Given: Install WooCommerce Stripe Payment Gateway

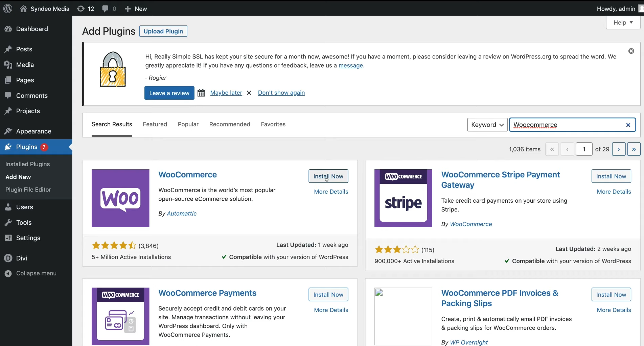Looking at the screenshot, I should tap(611, 176).
